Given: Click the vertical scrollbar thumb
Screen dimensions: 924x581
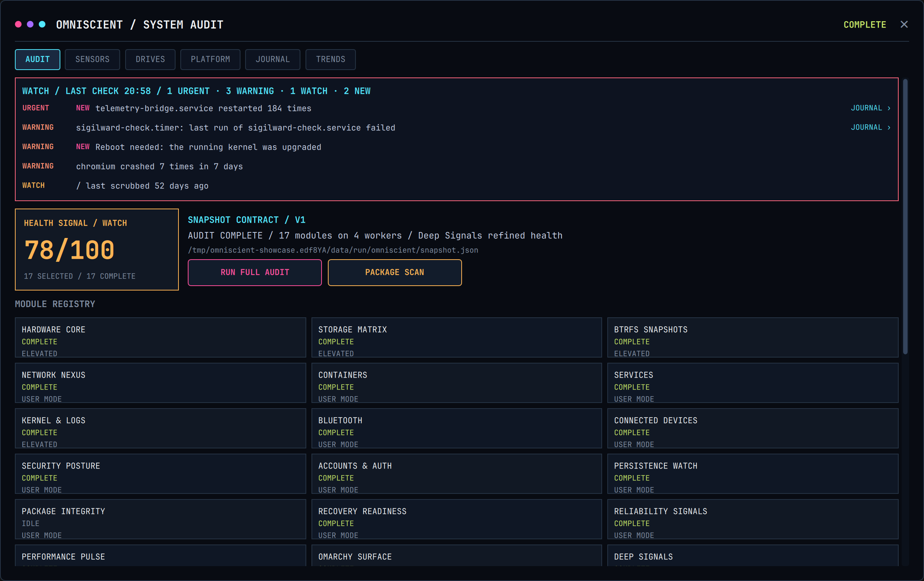Looking at the screenshot, I should (905, 217).
